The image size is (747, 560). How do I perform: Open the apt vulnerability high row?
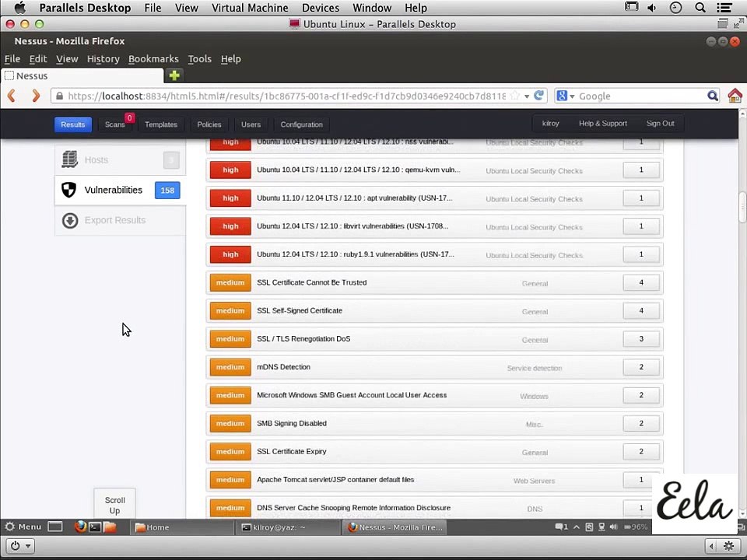coord(434,198)
